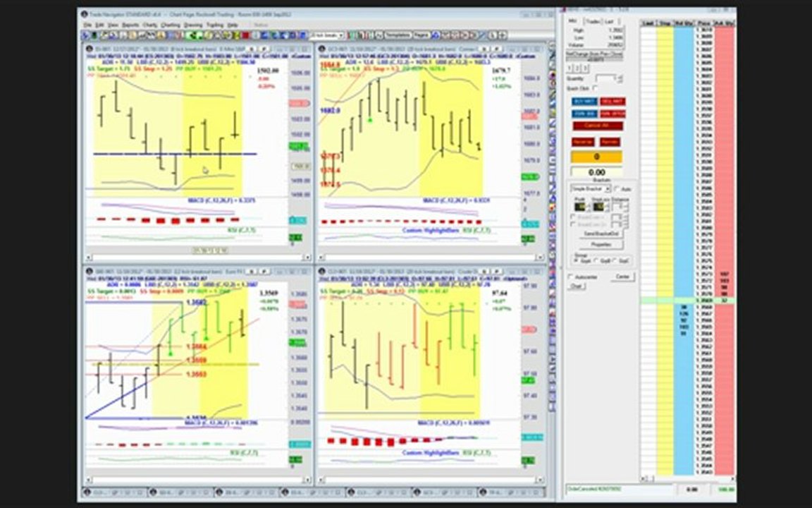Click the Center button
Viewport: 812px width, 508px height.
coord(623,277)
